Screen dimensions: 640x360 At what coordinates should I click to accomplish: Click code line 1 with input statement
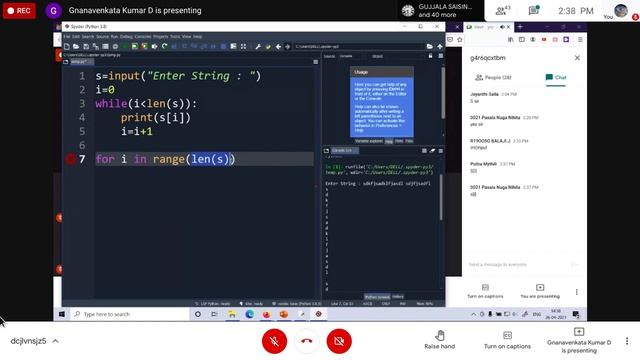click(178, 76)
